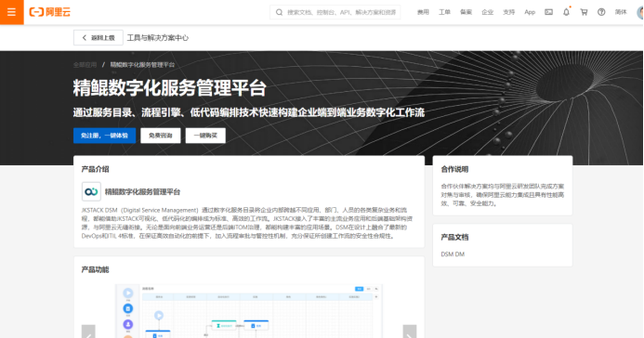Open the 费用 menu in header
Viewport: 644px width, 338px height.
pos(423,12)
